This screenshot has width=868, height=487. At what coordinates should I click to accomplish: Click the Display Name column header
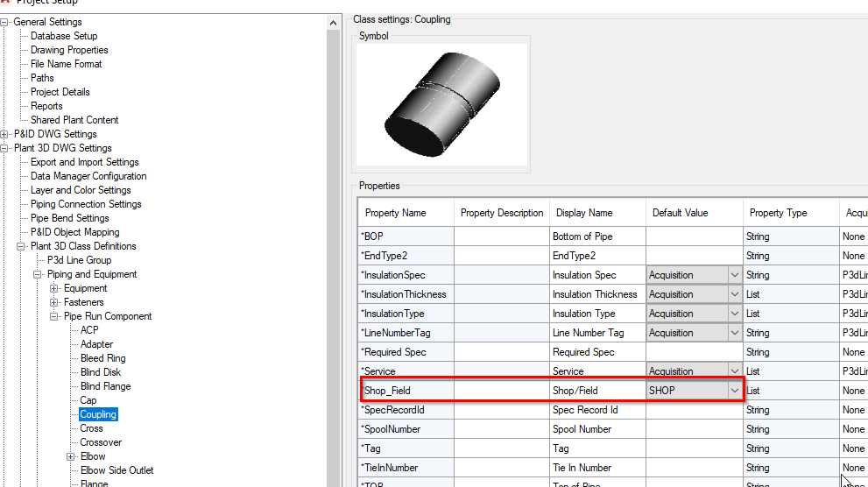coord(598,213)
